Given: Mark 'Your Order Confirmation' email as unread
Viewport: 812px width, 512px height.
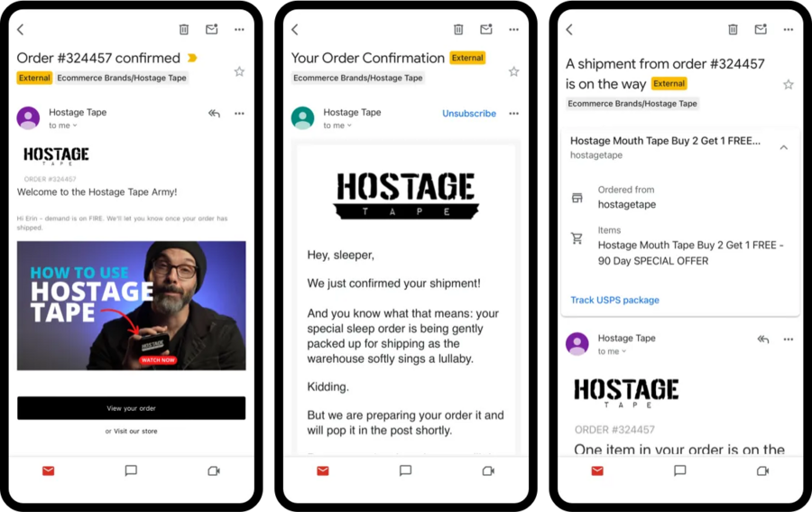Looking at the screenshot, I should tap(486, 29).
